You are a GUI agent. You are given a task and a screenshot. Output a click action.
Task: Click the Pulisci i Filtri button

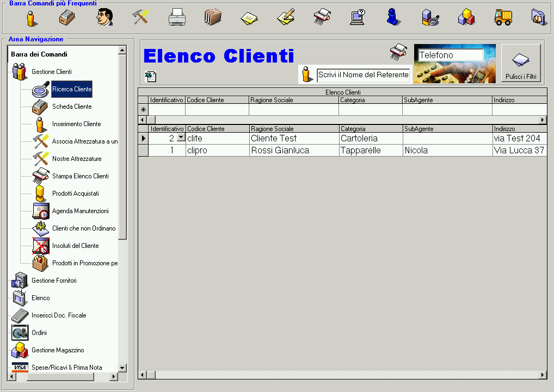[x=521, y=64]
